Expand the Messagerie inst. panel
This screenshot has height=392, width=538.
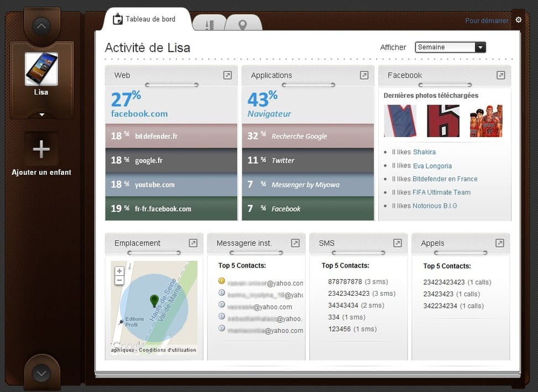pos(295,243)
